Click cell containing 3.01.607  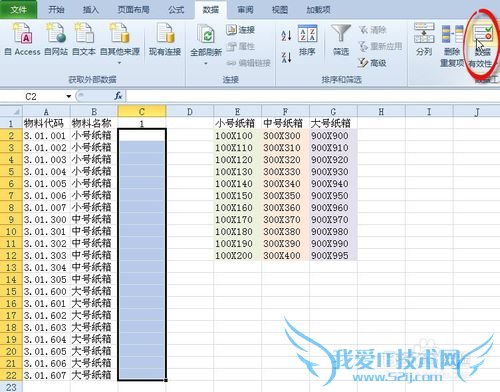point(46,375)
